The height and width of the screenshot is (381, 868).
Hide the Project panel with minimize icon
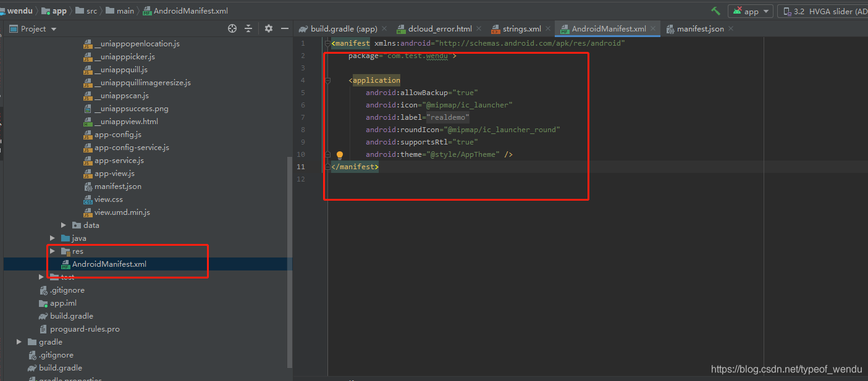click(x=284, y=28)
